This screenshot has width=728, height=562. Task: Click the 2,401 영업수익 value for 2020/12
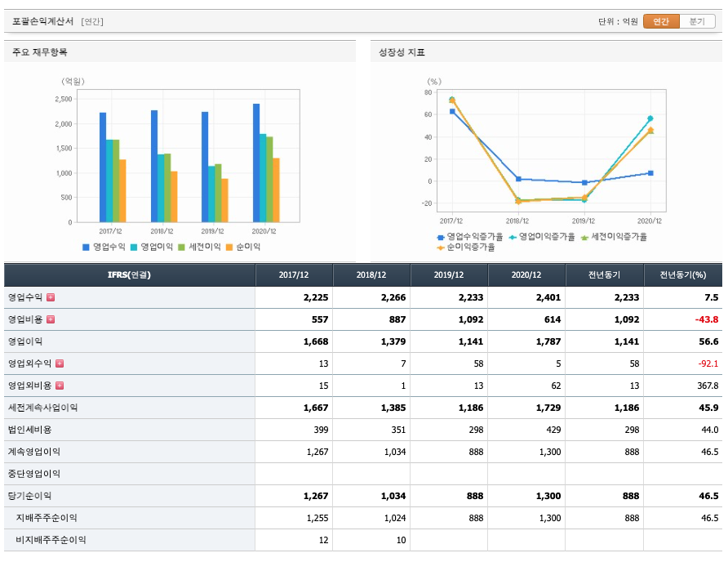point(548,297)
